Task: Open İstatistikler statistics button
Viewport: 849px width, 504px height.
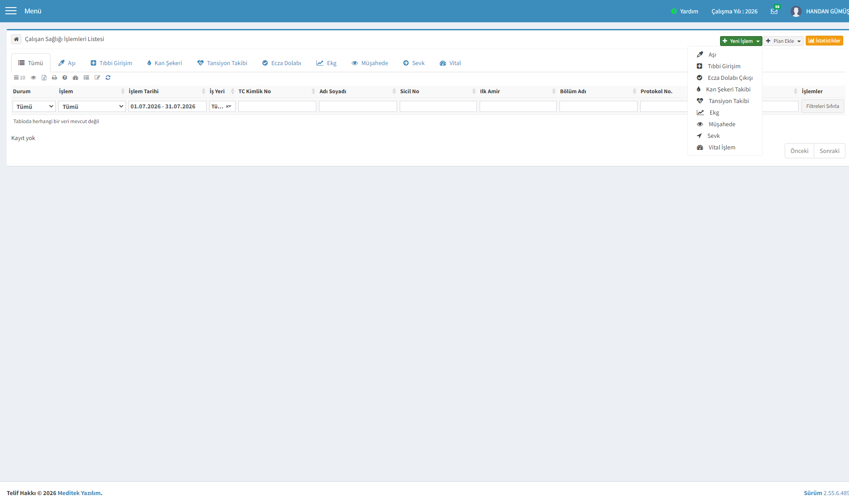Action: point(824,41)
